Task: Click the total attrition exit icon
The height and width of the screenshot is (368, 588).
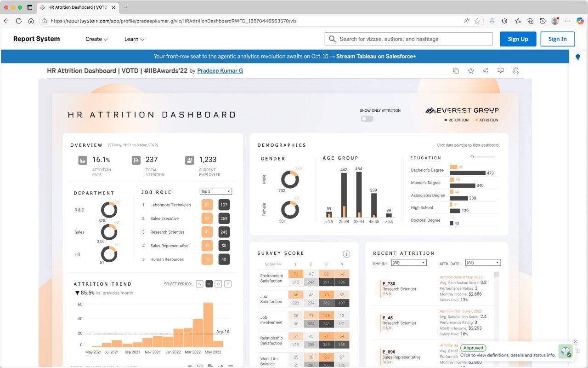Action: [136, 160]
